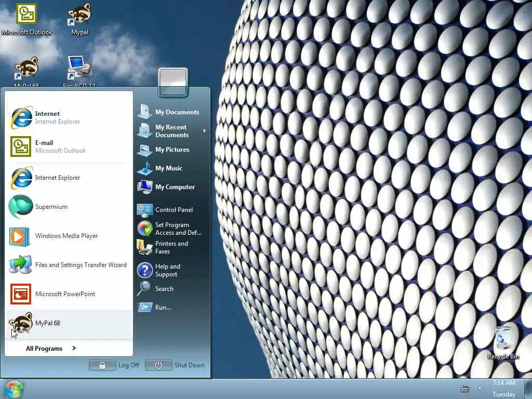The width and height of the screenshot is (532, 399).
Task: Click the Outlook icon beside E-mail
Action: coord(20,147)
